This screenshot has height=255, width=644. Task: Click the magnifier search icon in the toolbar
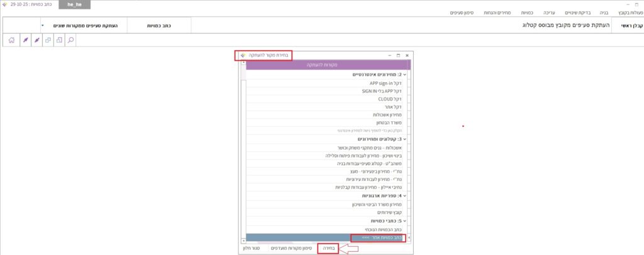71,40
